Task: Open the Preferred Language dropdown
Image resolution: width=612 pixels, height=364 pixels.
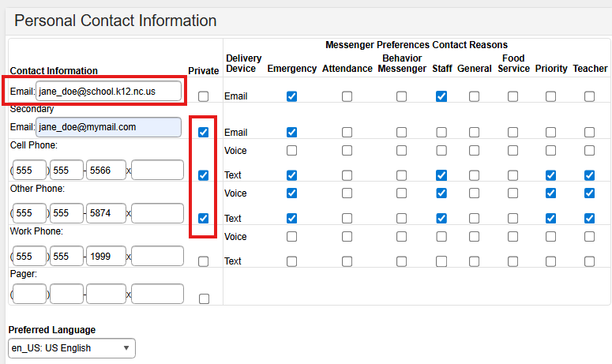Action: [72, 348]
